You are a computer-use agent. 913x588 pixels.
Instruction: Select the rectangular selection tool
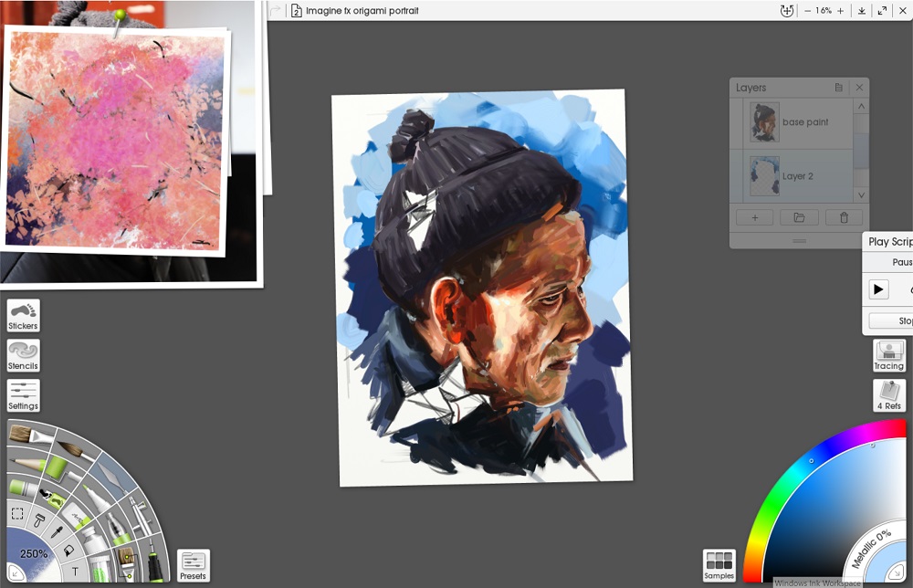(x=17, y=513)
